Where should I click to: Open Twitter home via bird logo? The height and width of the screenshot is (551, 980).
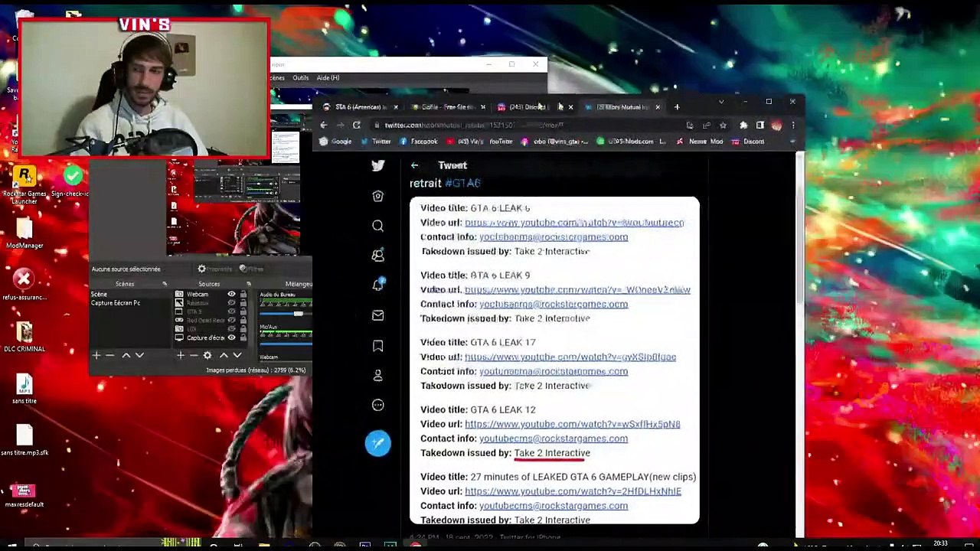tap(377, 165)
